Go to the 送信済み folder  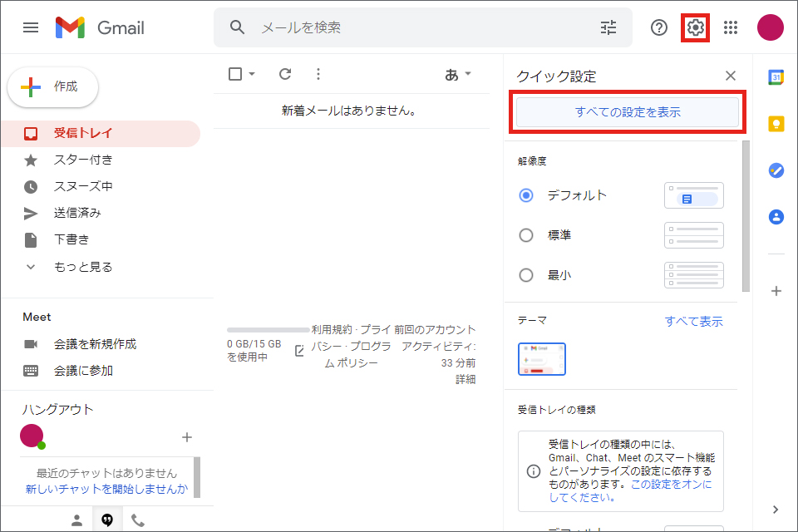[77, 213]
